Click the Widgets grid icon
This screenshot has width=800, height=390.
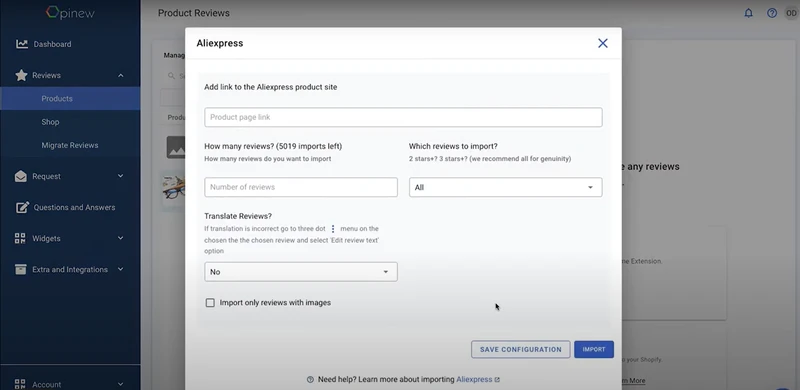tap(20, 238)
